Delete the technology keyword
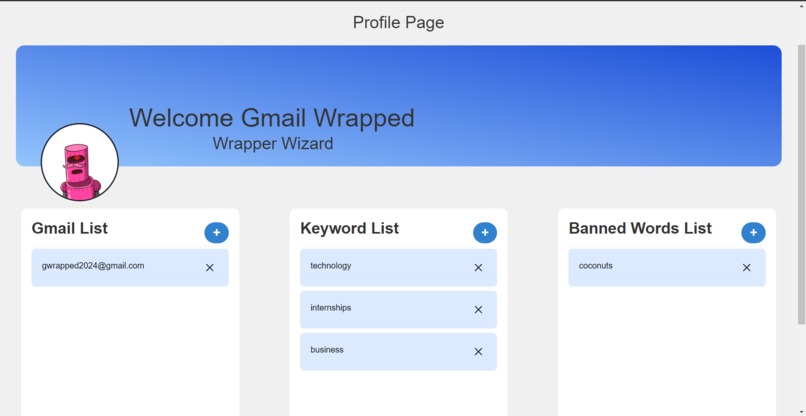The width and height of the screenshot is (806, 416). click(x=478, y=267)
